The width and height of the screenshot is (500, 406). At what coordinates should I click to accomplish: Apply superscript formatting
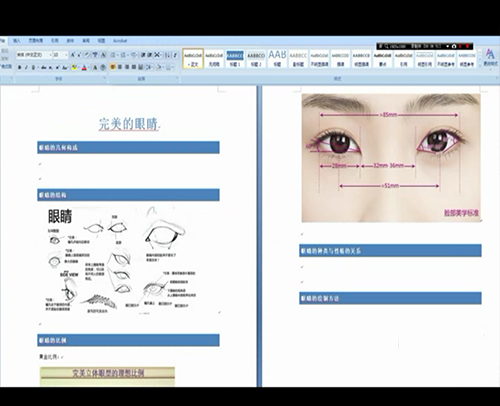tap(57, 67)
